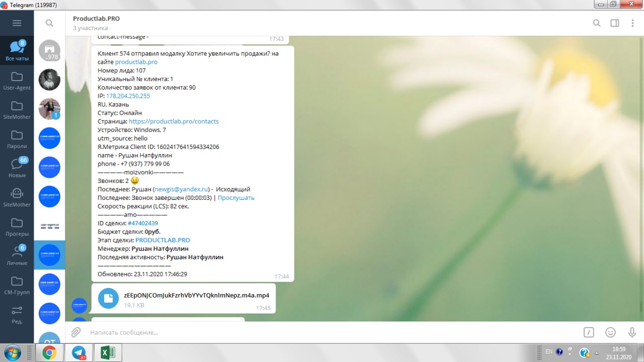The image size is (644, 362).
Task: Click the zEEpONJCOmJukFzrhVbYYvTQknlmNepz.m4a.mp4 file name
Action: tap(196, 295)
